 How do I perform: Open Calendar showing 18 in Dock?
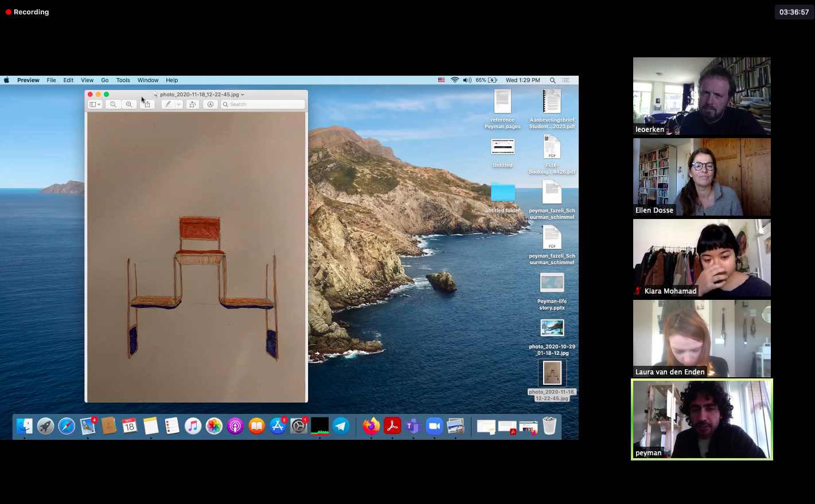coord(130,426)
